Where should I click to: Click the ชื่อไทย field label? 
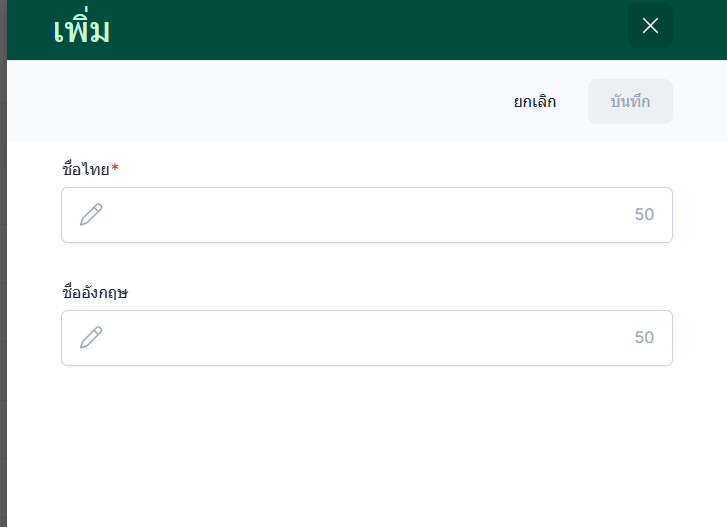pyautogui.click(x=85, y=169)
